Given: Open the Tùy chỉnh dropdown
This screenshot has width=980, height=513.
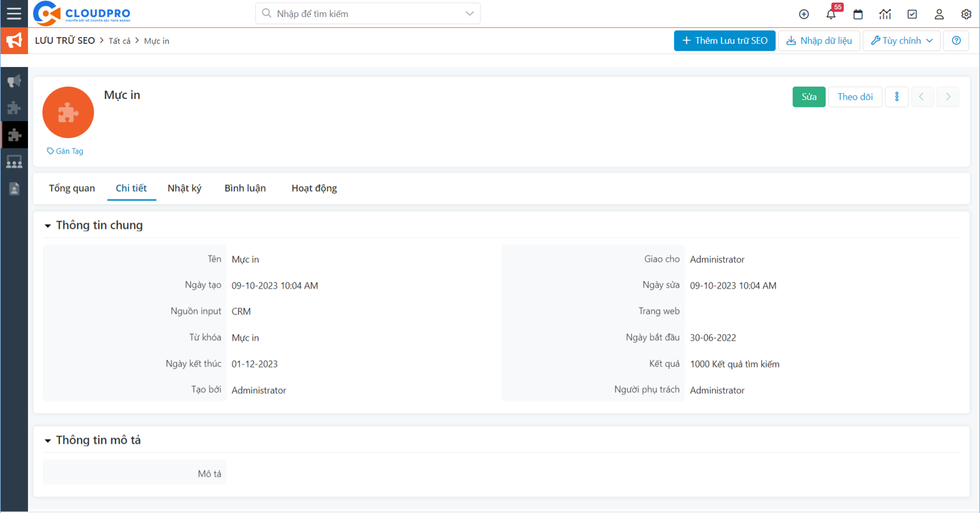Looking at the screenshot, I should tap(902, 40).
